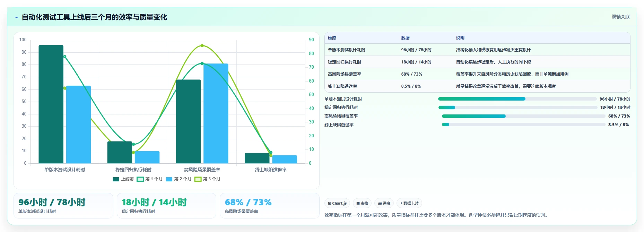This screenshot has width=644, height=232.
Task: Click the 双轴关联 label in the header
Action: coord(620,17)
